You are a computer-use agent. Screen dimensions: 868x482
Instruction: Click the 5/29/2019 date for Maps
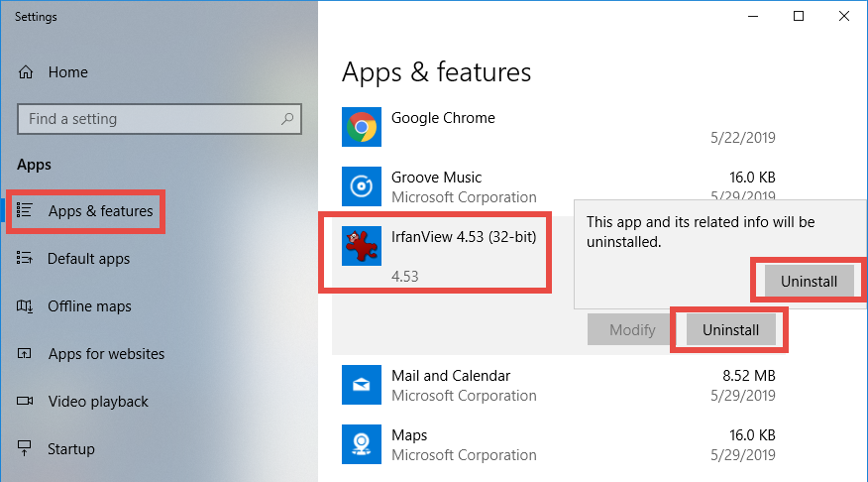point(743,455)
